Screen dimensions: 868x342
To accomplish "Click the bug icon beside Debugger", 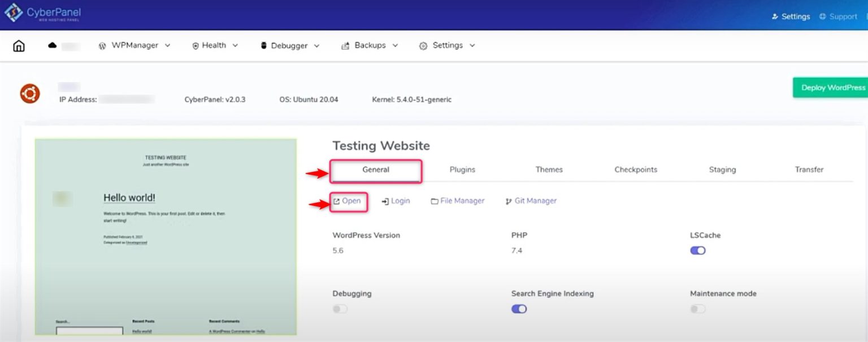I will [263, 46].
